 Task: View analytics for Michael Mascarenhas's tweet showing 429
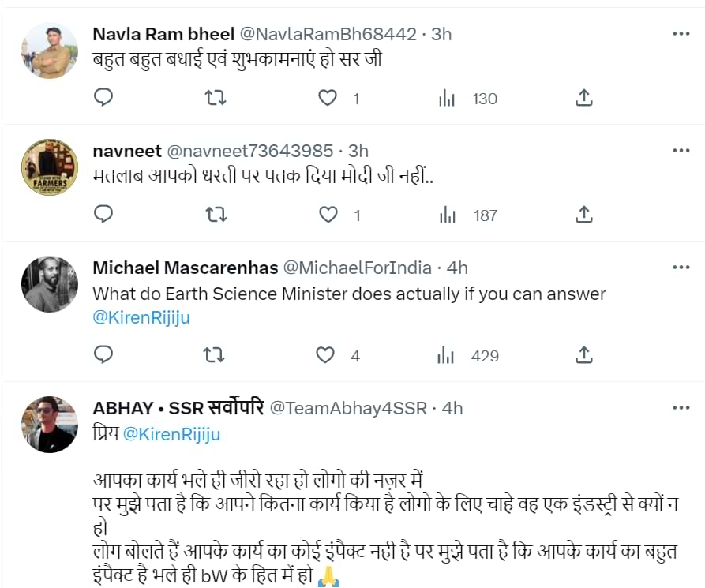447,355
